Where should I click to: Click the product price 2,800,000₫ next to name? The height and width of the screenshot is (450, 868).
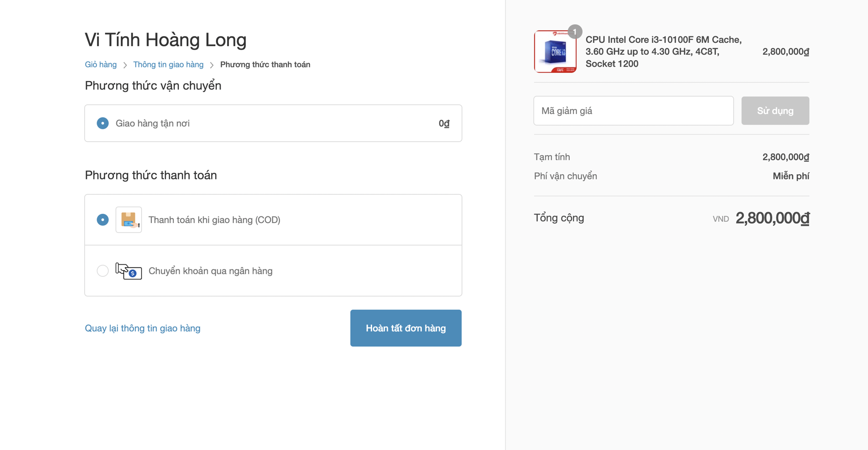pyautogui.click(x=786, y=52)
